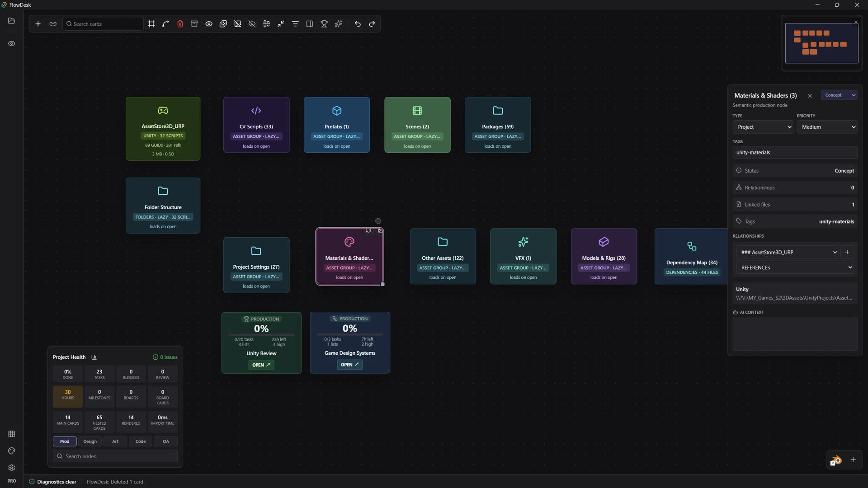
Task: Click the collapse arrows icon in toolbar
Action: point(281,24)
